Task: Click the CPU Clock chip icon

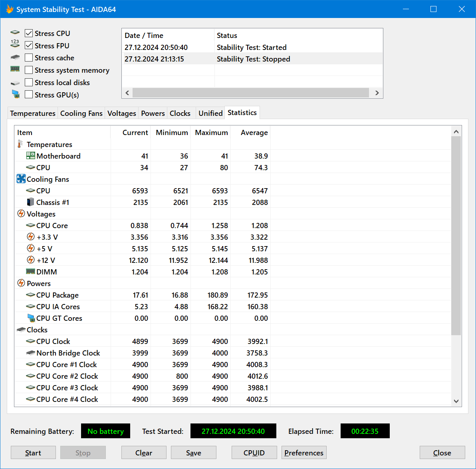Action: tap(30, 341)
